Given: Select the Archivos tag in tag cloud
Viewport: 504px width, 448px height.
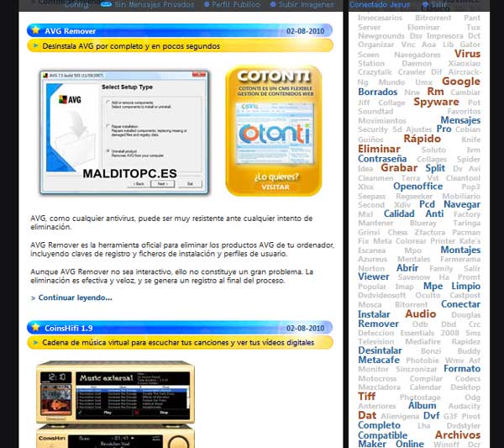Looking at the screenshot, I should [457, 435].
